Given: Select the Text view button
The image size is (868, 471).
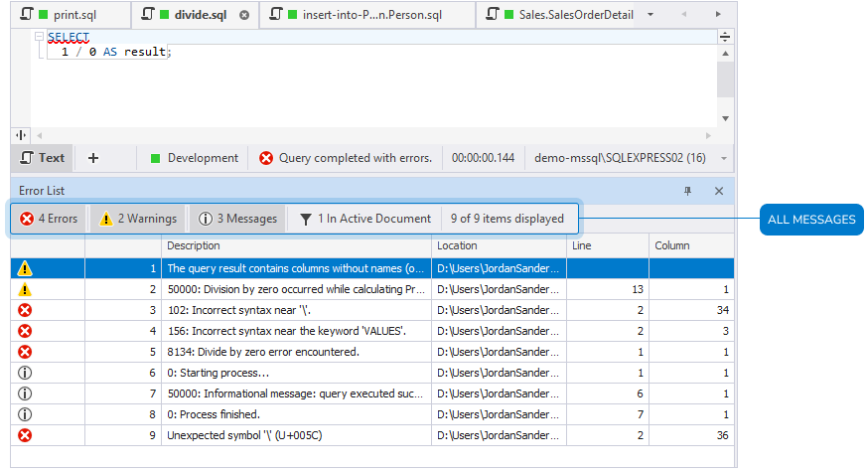Looking at the screenshot, I should tap(42, 158).
